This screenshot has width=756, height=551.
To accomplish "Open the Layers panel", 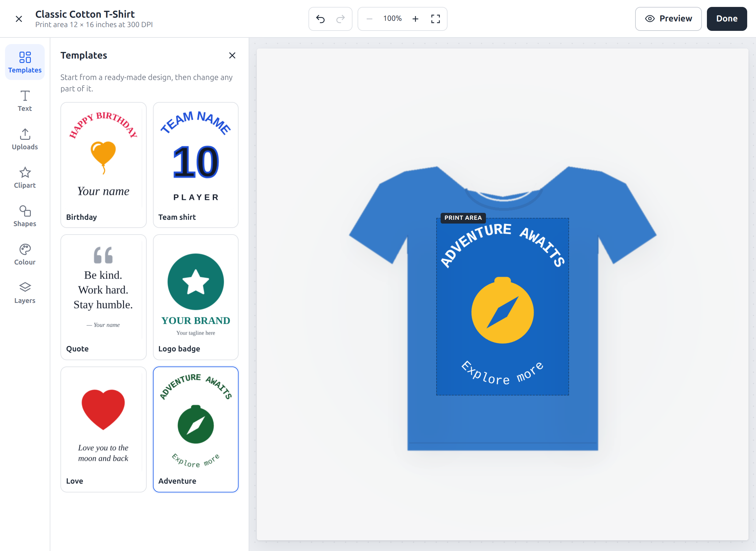I will 25,293.
